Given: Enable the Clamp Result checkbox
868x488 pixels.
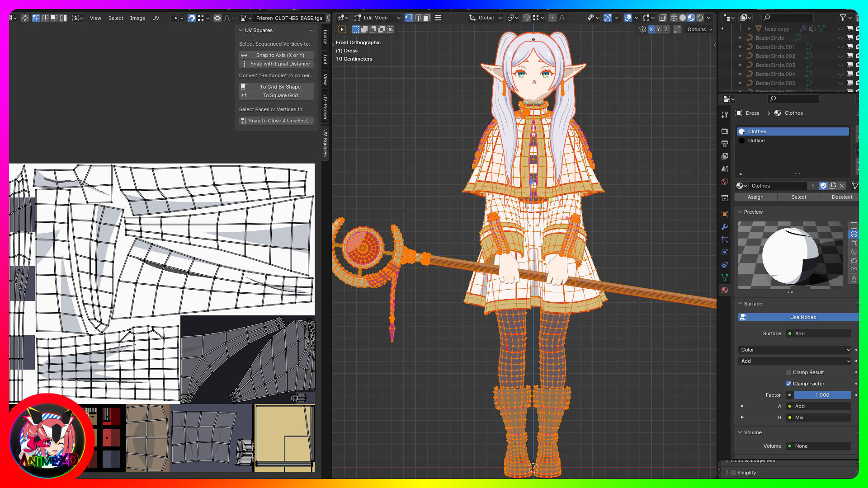Looking at the screenshot, I should (x=788, y=372).
